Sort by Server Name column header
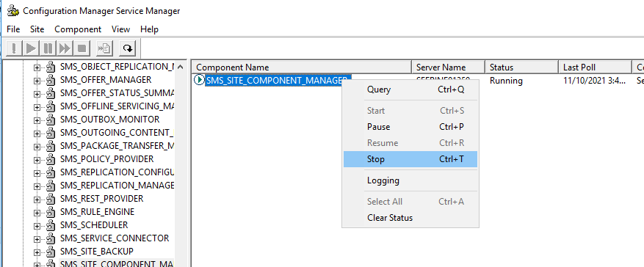Image resolution: width=644 pixels, height=267 pixels. click(449, 67)
